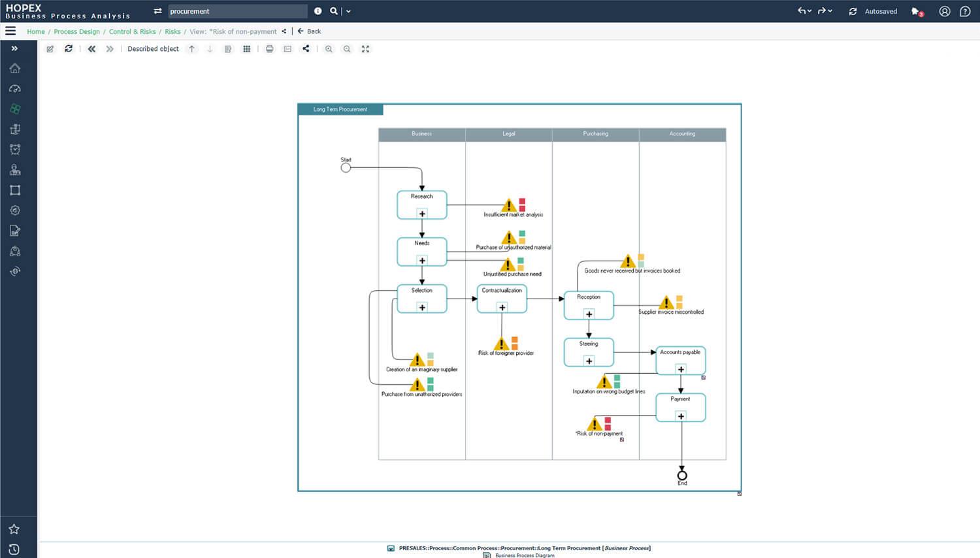Expand the Contractualization task plus marker
Image resolution: width=980 pixels, height=558 pixels.
point(502,308)
